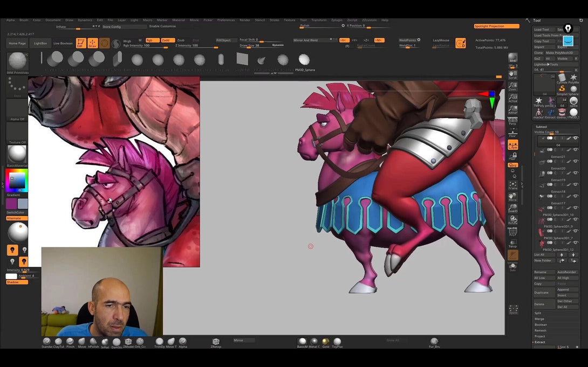This screenshot has width=588, height=367.
Task: Click the Rotate view icon
Action: tap(512, 220)
